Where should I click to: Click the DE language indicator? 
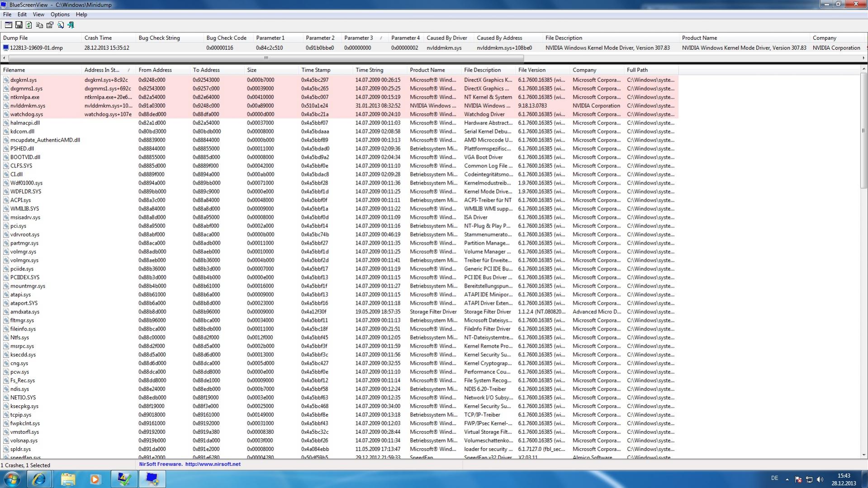point(774,478)
